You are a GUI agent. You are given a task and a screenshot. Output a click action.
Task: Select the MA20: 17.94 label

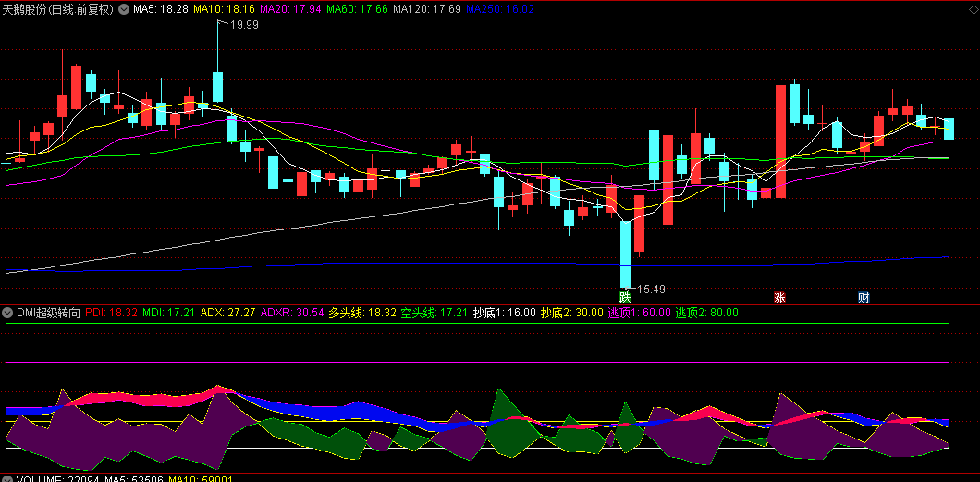[290, 9]
